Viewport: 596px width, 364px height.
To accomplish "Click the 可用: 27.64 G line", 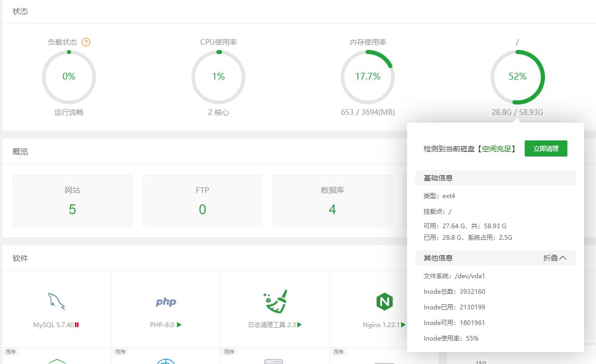I will (465, 226).
